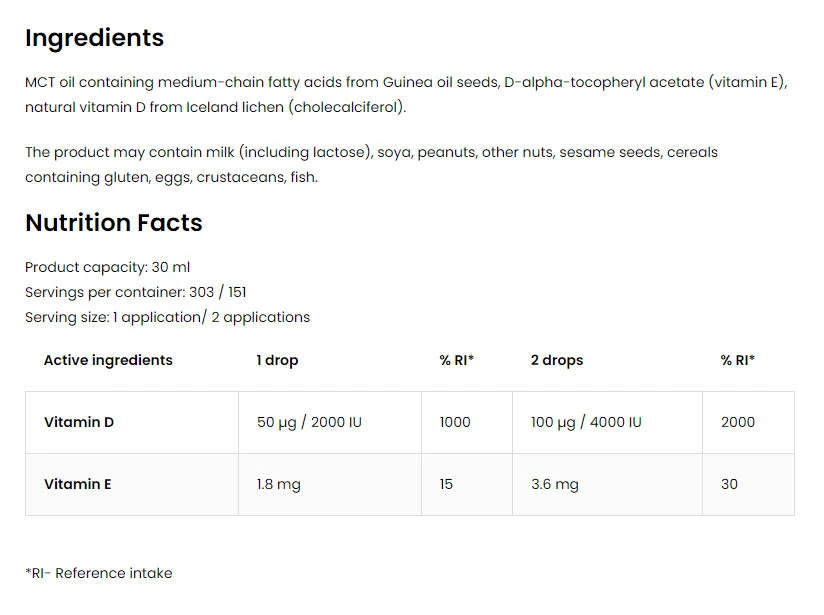The height and width of the screenshot is (615, 824).
Task: Click the Ingredients heading
Action: (x=94, y=38)
